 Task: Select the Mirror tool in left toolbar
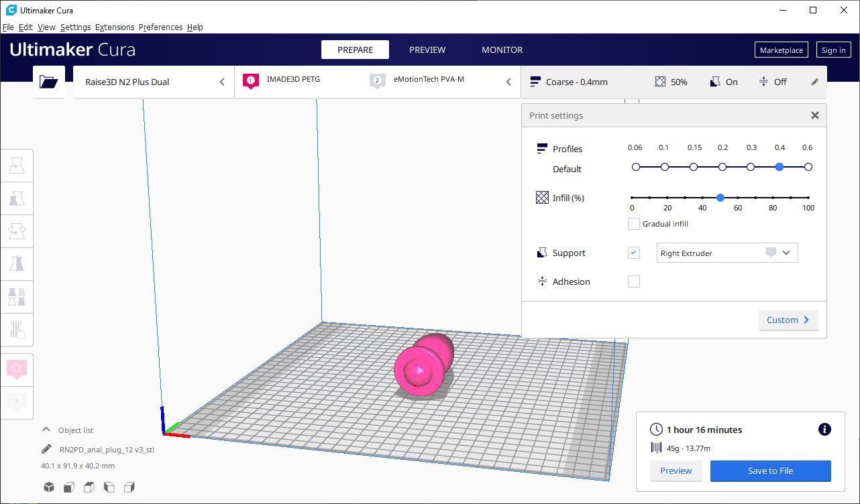pos(17,264)
